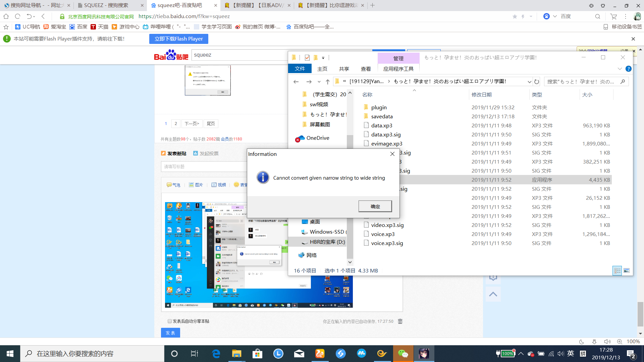Open the Explorer help question mark icon

628,69
